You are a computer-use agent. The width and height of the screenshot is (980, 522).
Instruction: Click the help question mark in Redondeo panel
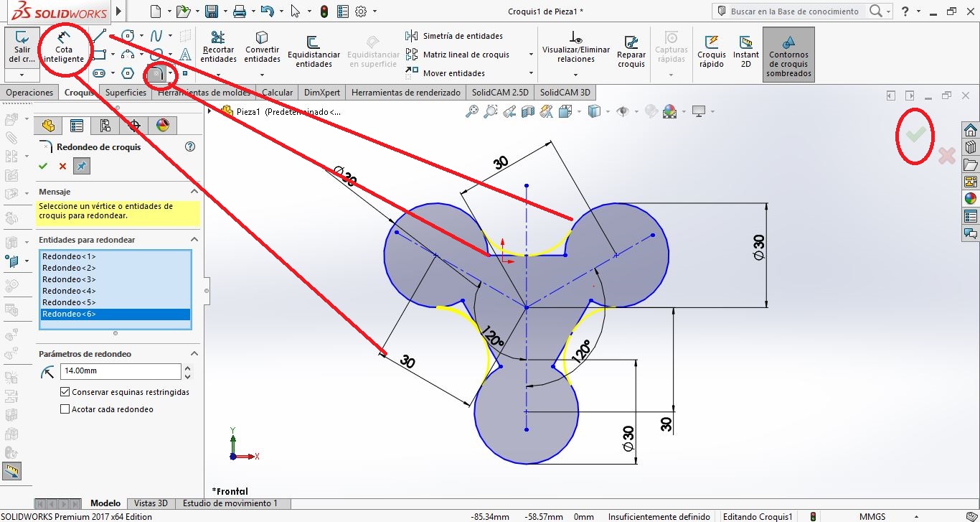coord(190,146)
